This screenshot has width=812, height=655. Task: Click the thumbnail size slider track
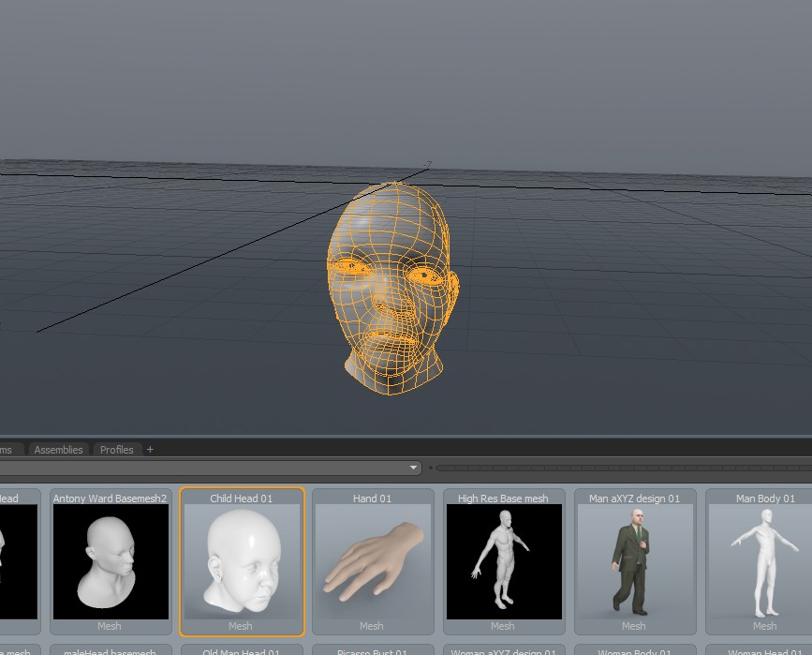[624, 469]
